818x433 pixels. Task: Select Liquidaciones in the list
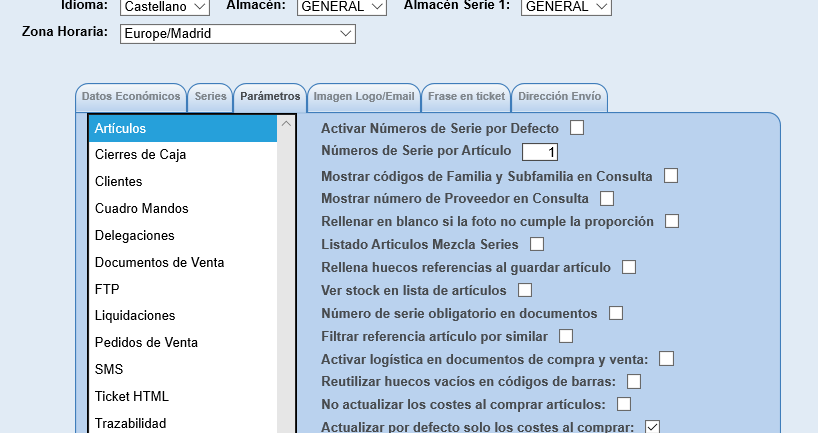183,316
